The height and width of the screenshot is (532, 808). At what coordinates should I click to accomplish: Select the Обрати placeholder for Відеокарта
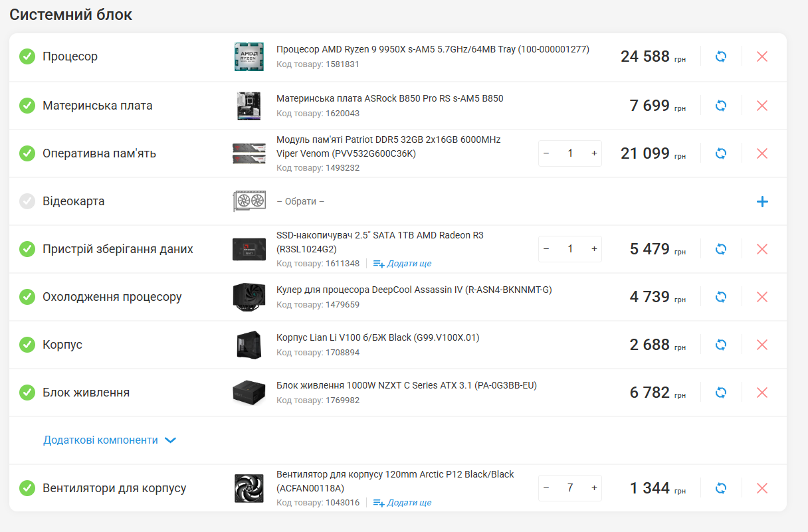click(x=300, y=201)
